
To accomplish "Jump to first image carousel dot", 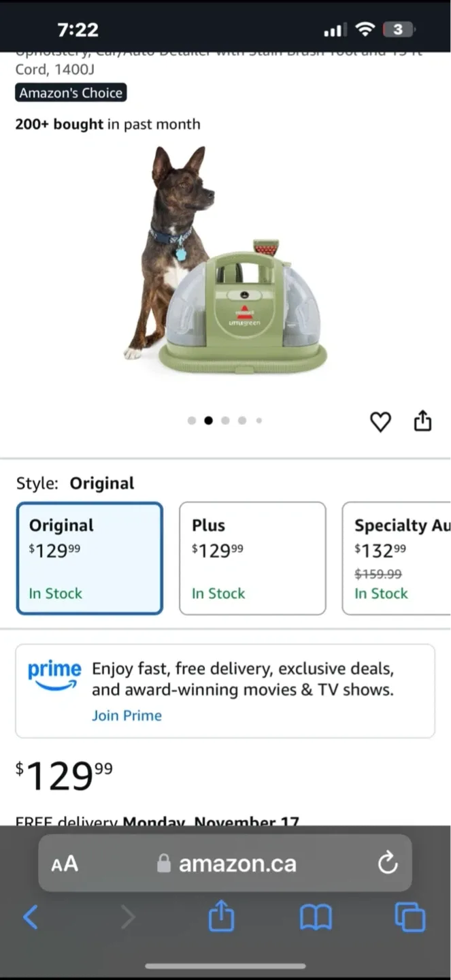I will [x=192, y=421].
